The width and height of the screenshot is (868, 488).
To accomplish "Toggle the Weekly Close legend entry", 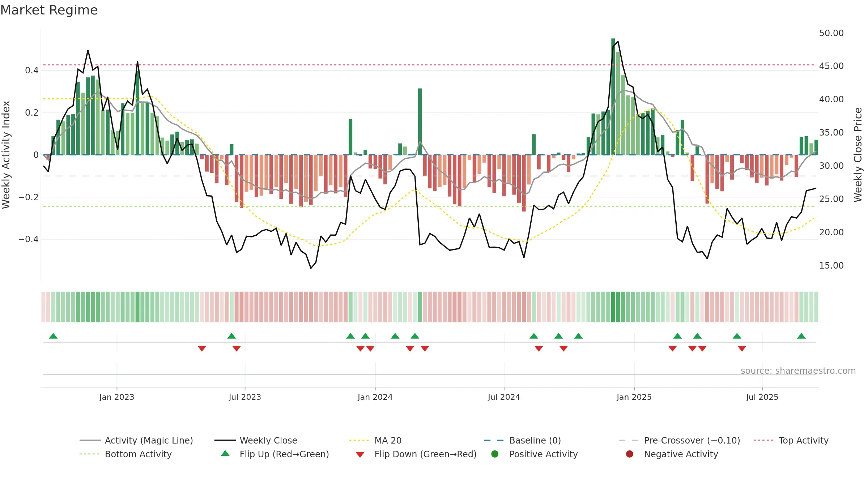I will click(x=256, y=440).
